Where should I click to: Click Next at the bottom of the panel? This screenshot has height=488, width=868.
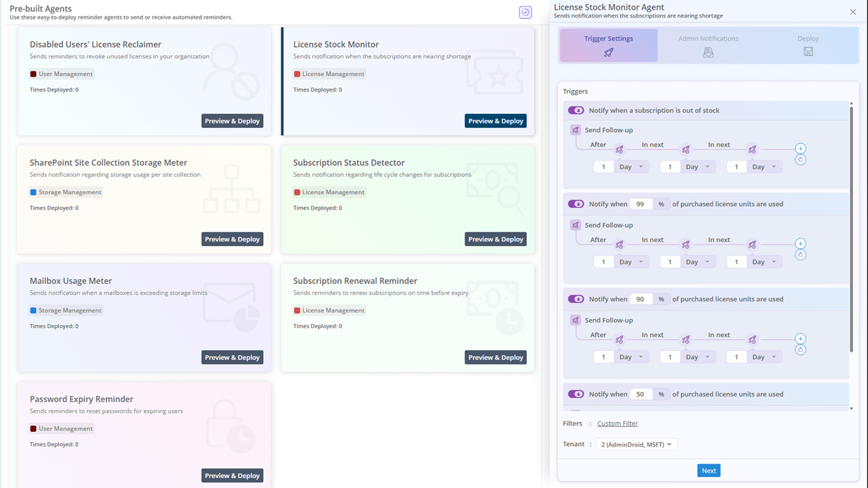coord(709,470)
